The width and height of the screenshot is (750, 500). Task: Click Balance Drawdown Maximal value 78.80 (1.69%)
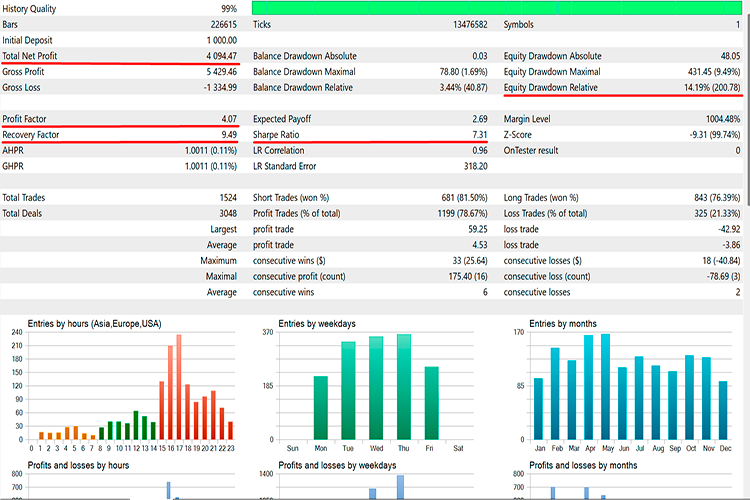[463, 72]
